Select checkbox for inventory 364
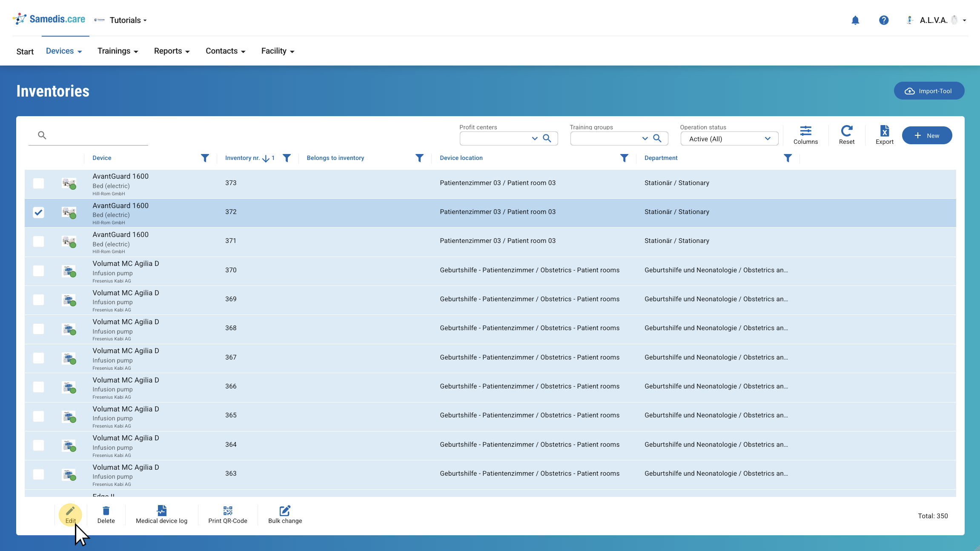Viewport: 980px width, 551px height. pos(38,445)
